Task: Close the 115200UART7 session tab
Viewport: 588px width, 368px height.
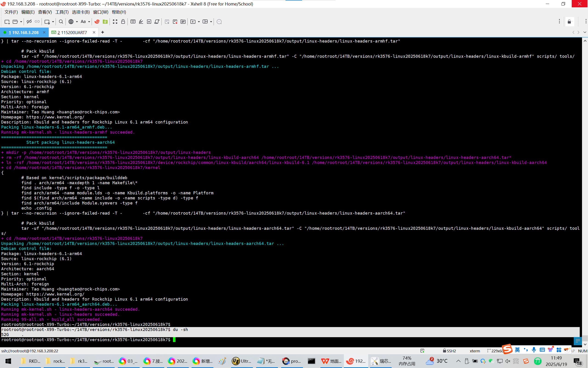Action: click(x=94, y=32)
